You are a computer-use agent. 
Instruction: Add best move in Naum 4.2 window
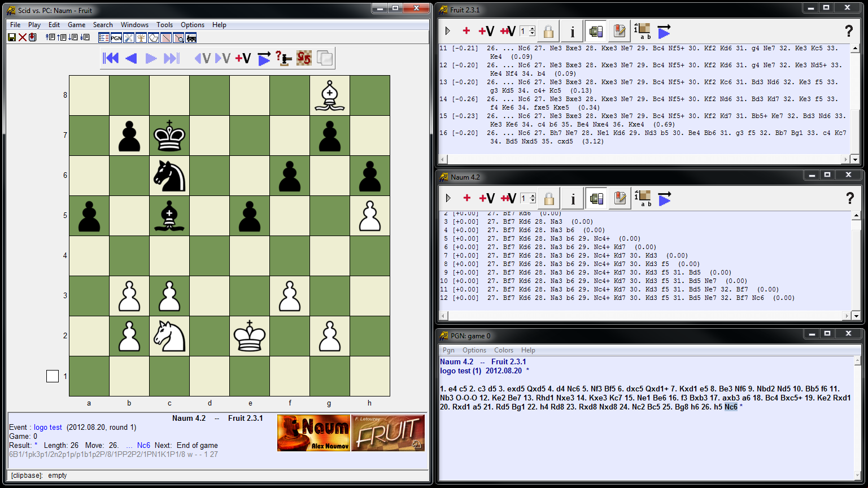[466, 198]
